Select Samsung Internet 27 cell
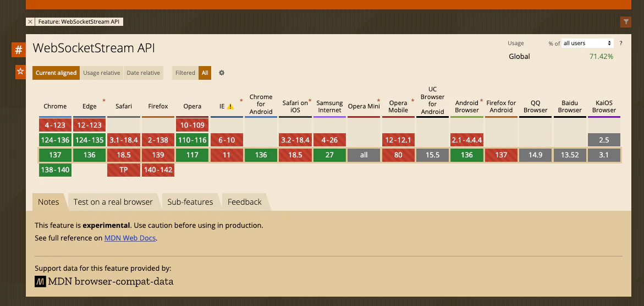Screen dimensions: 644x306 pos(329,155)
